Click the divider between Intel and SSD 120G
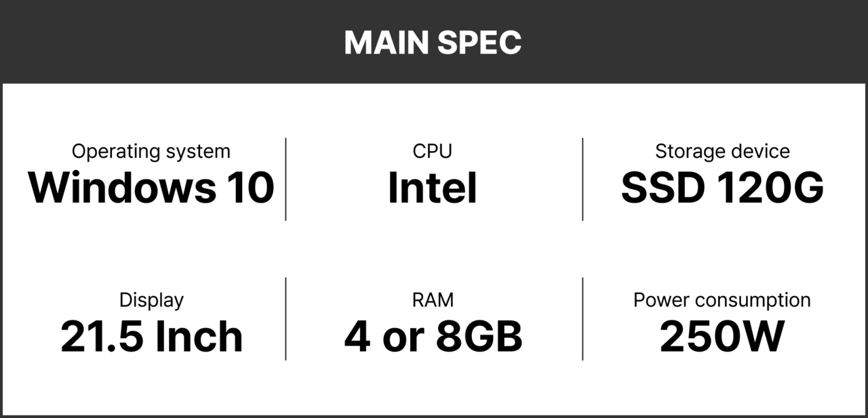 (x=583, y=179)
